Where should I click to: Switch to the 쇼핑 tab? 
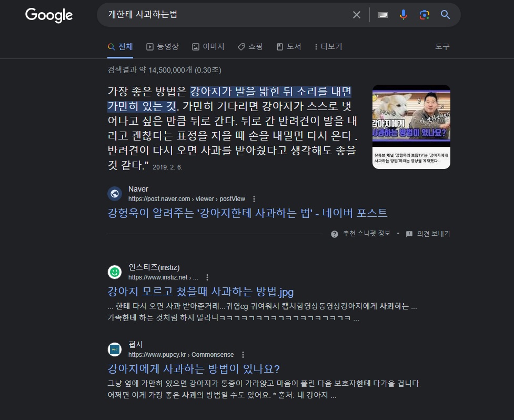[250, 47]
